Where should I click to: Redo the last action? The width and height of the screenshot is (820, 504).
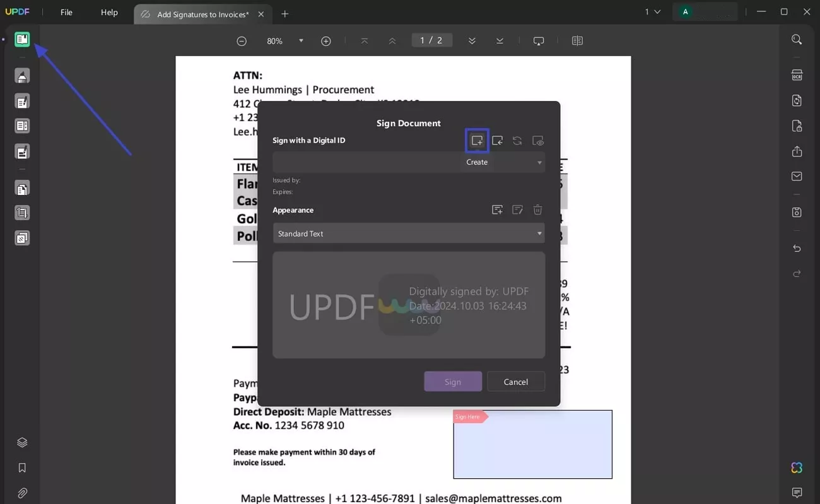pyautogui.click(x=797, y=274)
